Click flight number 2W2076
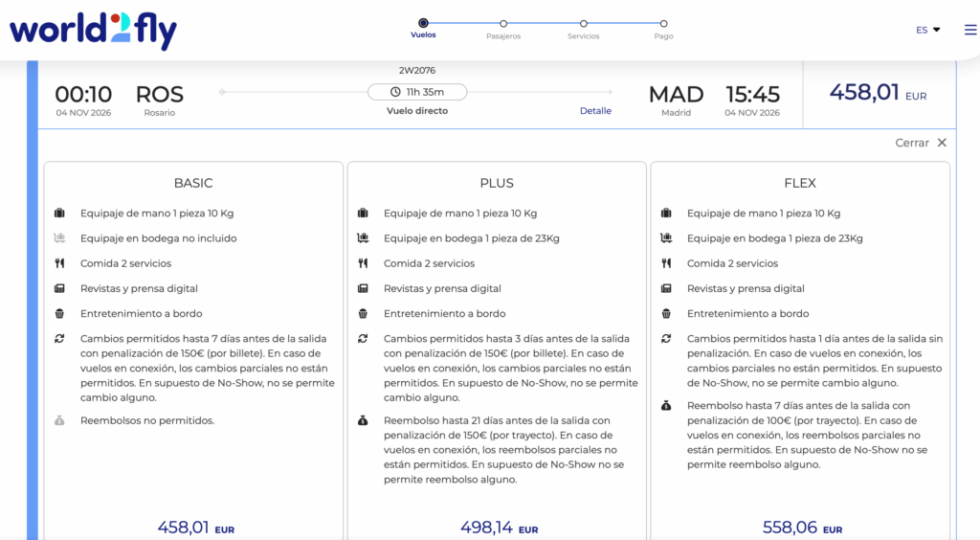The image size is (980, 540). pyautogui.click(x=417, y=71)
